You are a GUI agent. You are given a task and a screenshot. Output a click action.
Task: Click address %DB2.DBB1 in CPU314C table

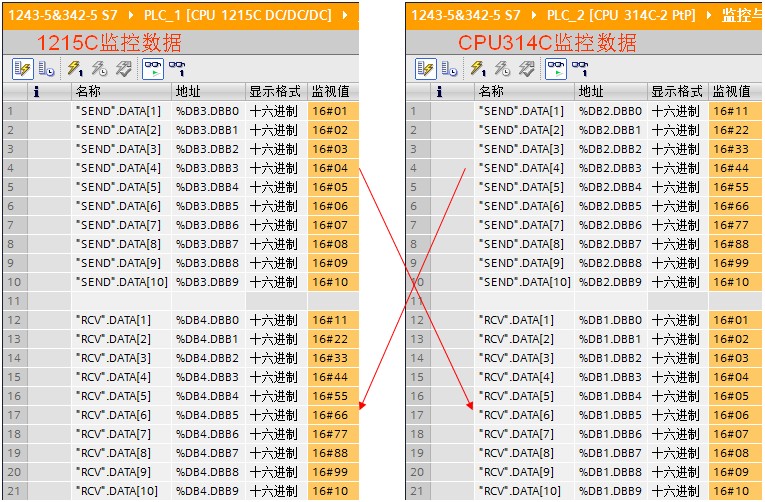pyautogui.click(x=611, y=130)
